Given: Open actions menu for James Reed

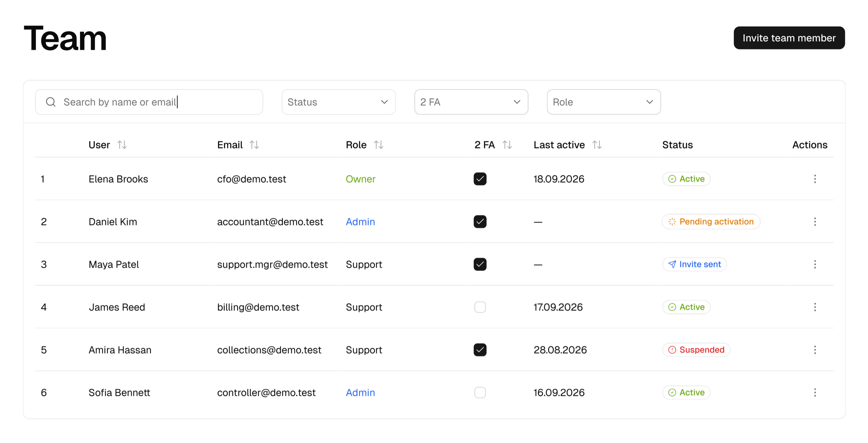Looking at the screenshot, I should click(x=815, y=307).
